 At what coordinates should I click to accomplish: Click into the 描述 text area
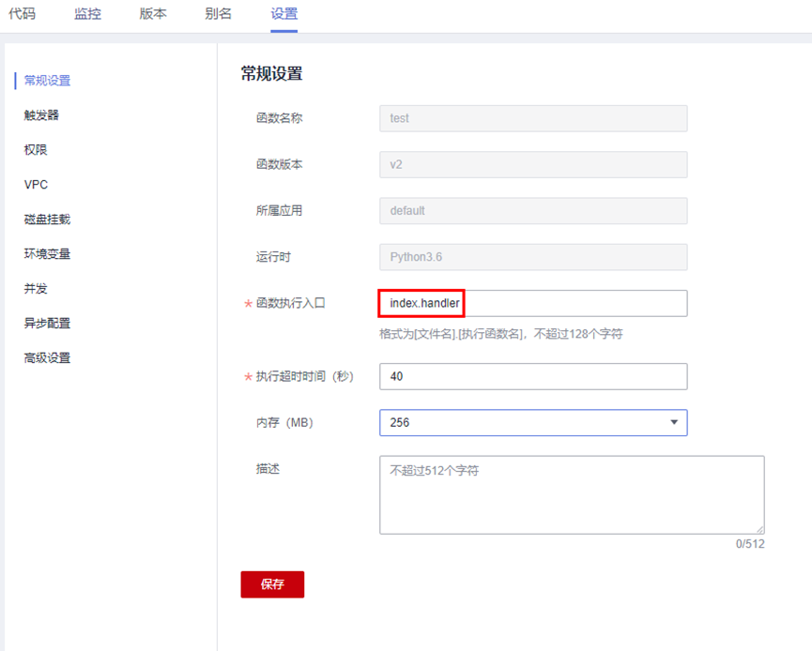coord(571,494)
